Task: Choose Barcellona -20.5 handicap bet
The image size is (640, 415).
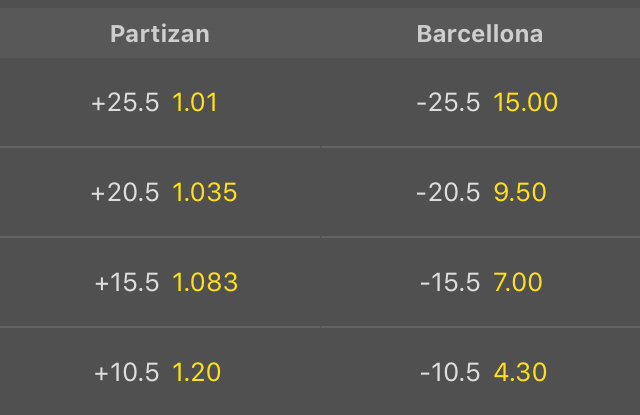Action: click(x=480, y=192)
